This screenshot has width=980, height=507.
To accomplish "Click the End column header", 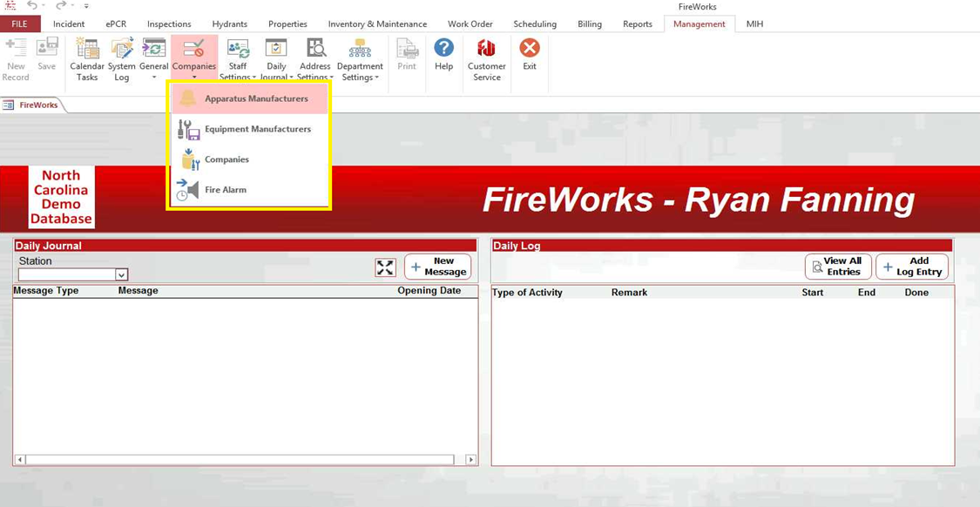I will pyautogui.click(x=866, y=293).
